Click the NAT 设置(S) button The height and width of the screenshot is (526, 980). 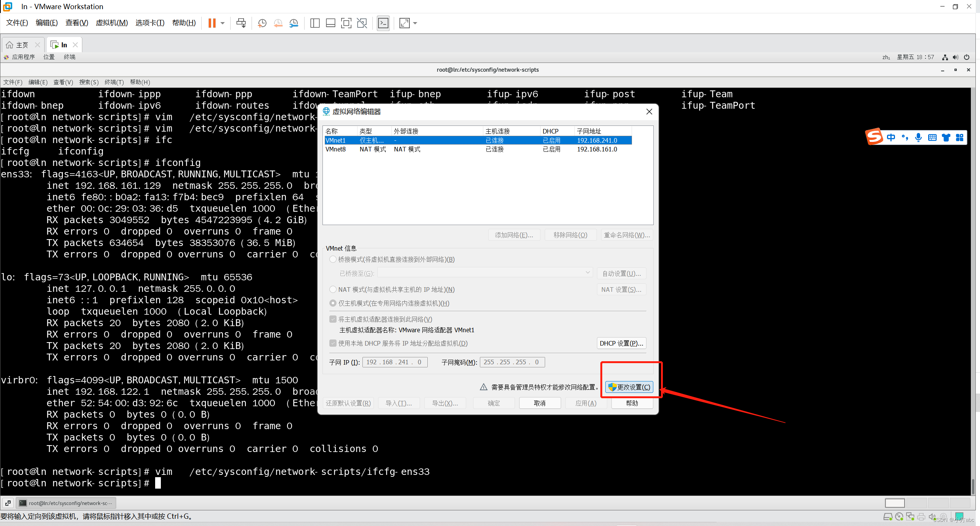621,290
